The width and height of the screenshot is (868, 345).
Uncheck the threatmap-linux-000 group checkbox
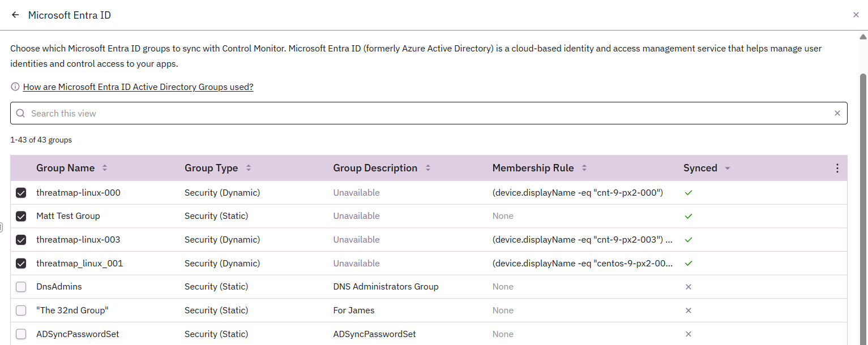21,193
